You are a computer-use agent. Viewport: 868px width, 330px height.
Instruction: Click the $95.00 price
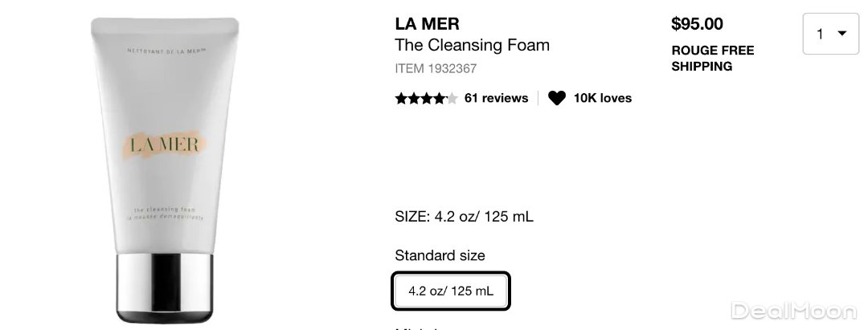(x=697, y=24)
